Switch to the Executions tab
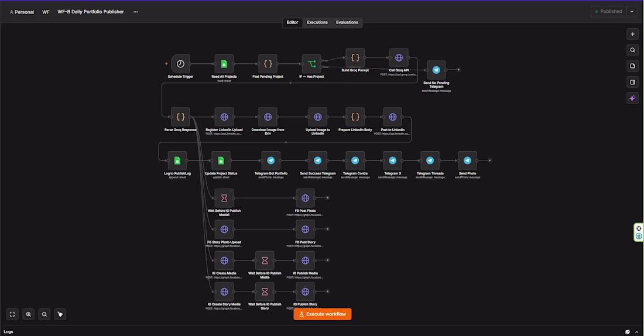 317,22
